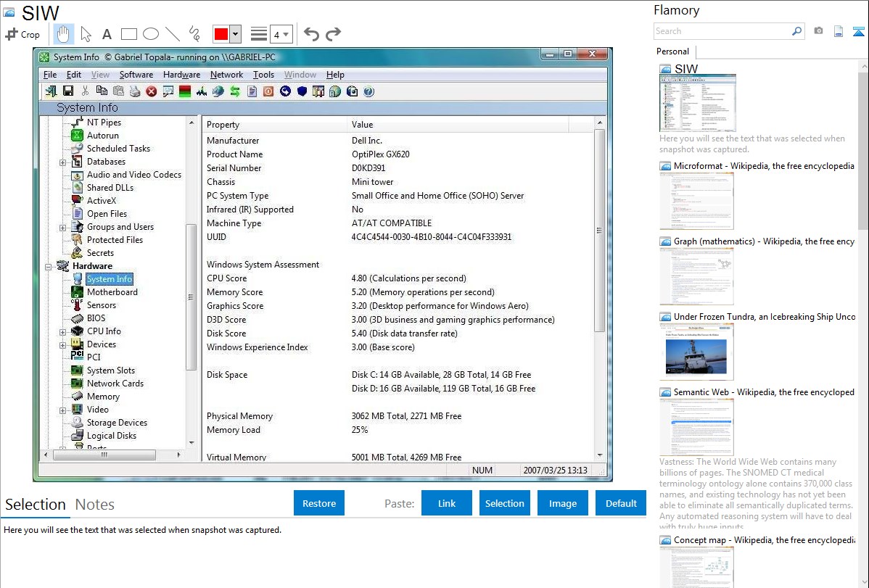
Task: Click the magnifier icon in Flamory search
Action: (797, 31)
